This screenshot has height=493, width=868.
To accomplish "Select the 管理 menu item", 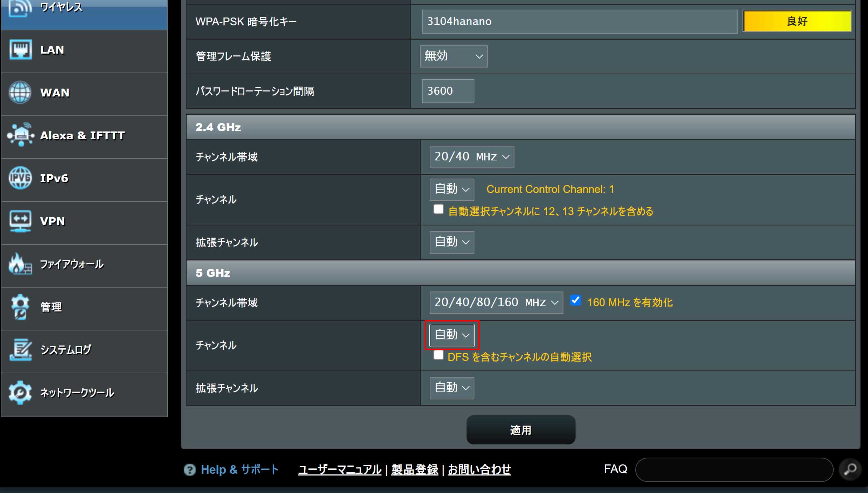I will tap(51, 307).
